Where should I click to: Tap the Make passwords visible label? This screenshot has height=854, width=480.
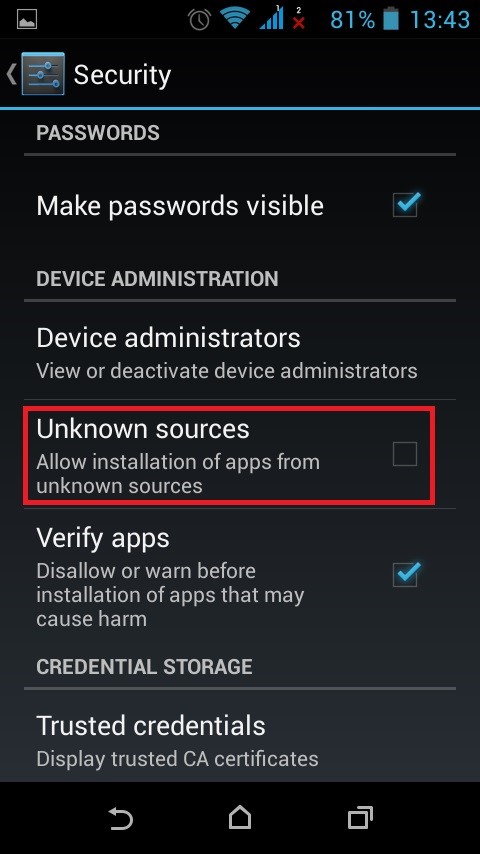180,206
